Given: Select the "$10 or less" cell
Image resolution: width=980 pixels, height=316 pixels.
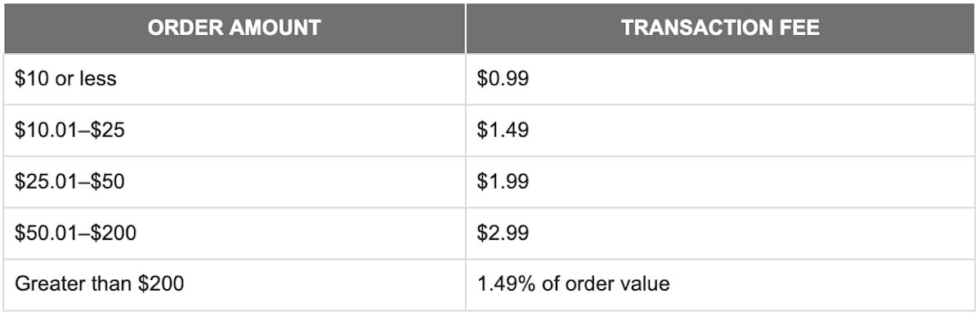Looking at the screenshot, I should click(235, 79).
